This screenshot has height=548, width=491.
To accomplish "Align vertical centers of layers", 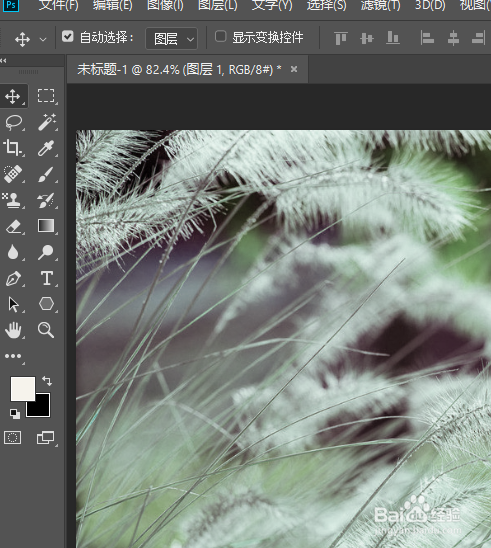I will pyautogui.click(x=367, y=38).
